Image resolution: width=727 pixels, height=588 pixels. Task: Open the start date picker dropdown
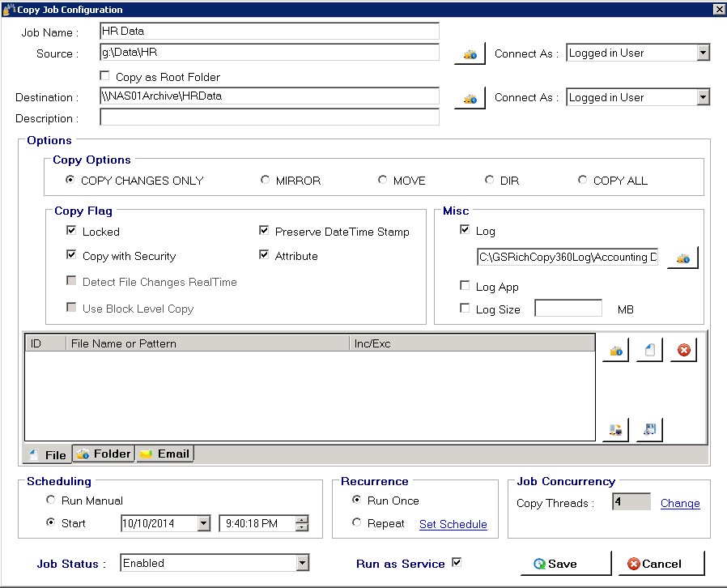(203, 524)
